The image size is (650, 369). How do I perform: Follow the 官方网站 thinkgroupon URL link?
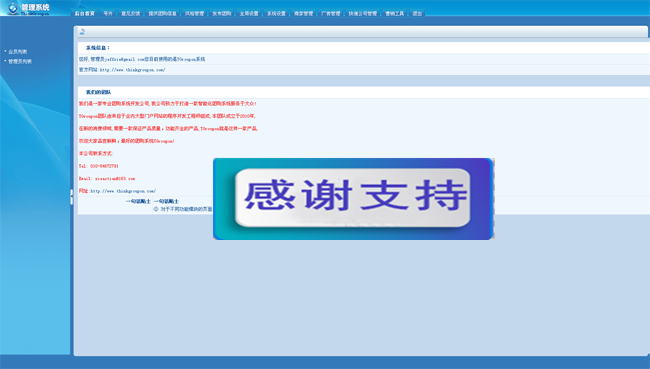click(x=133, y=70)
